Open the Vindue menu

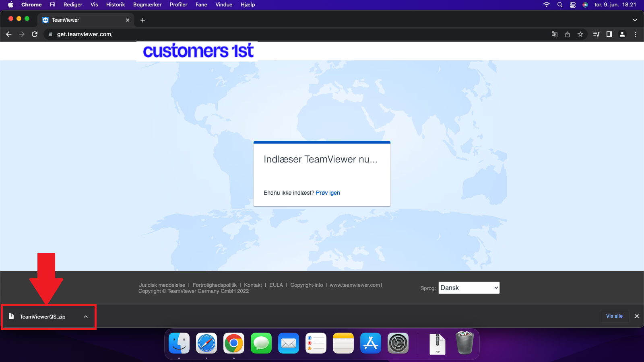pyautogui.click(x=224, y=5)
